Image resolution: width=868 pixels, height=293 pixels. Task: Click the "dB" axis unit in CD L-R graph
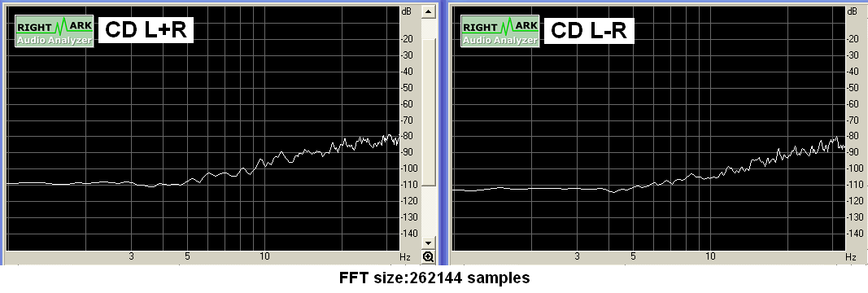pos(853,11)
